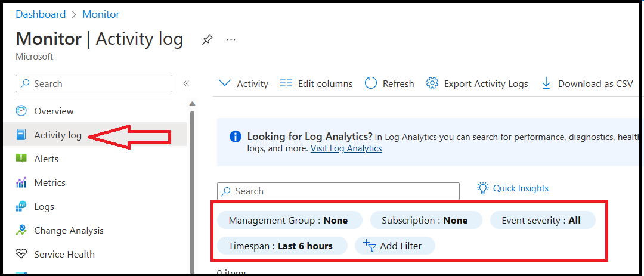644x276 pixels.
Task: Click Edit columns in the toolbar
Action: [316, 84]
